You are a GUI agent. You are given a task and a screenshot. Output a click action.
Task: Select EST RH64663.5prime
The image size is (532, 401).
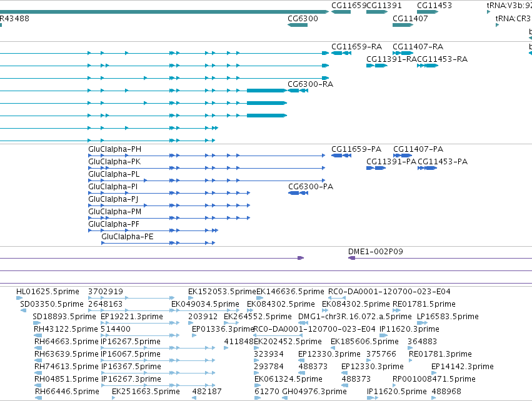pos(66,342)
